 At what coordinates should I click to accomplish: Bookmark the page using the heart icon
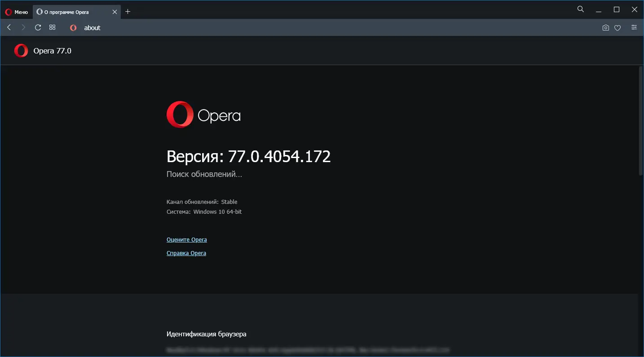point(617,27)
